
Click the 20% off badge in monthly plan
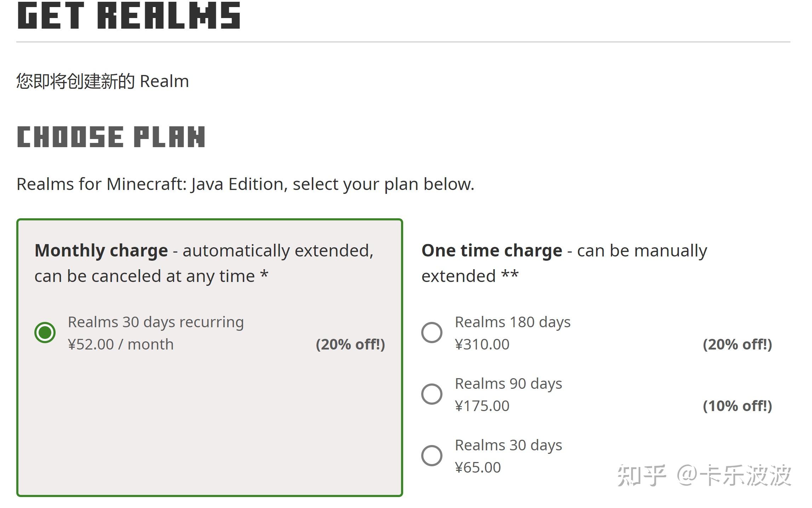tap(350, 344)
